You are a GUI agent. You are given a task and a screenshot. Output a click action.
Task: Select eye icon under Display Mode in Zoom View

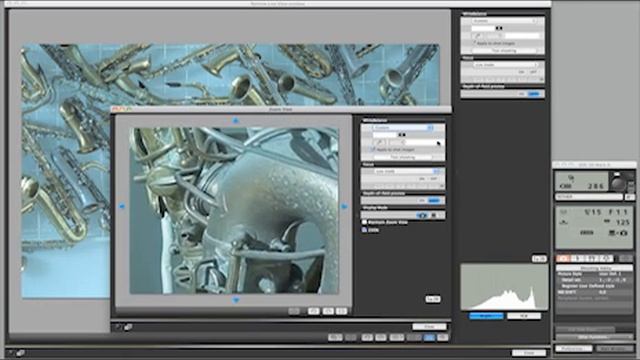(422, 215)
